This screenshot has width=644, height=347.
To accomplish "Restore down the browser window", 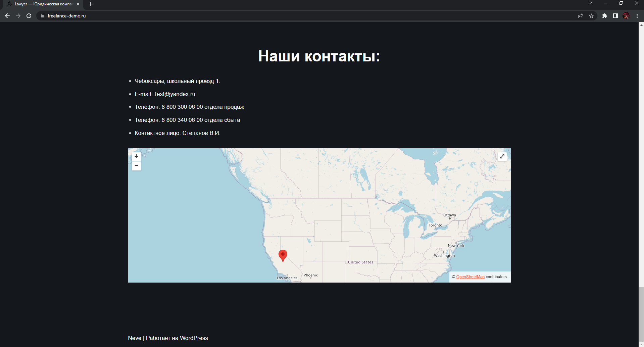I will click(621, 3).
